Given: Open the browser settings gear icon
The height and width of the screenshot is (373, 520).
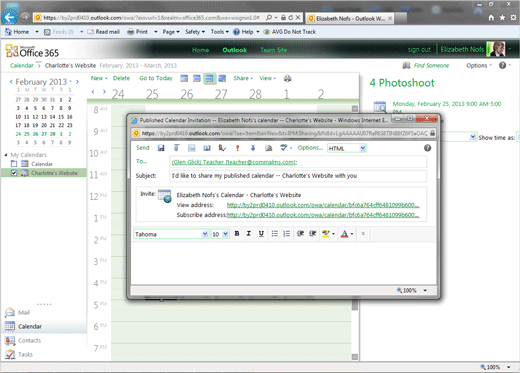Looking at the screenshot, I should click(x=513, y=18).
